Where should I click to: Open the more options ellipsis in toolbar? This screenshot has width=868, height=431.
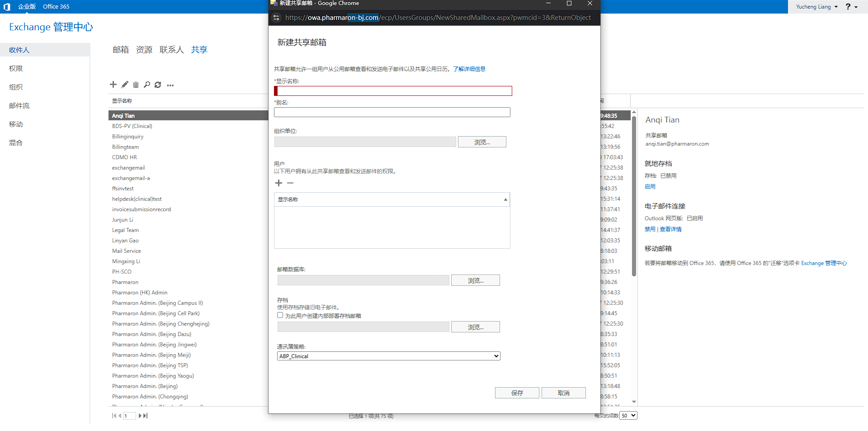(170, 85)
